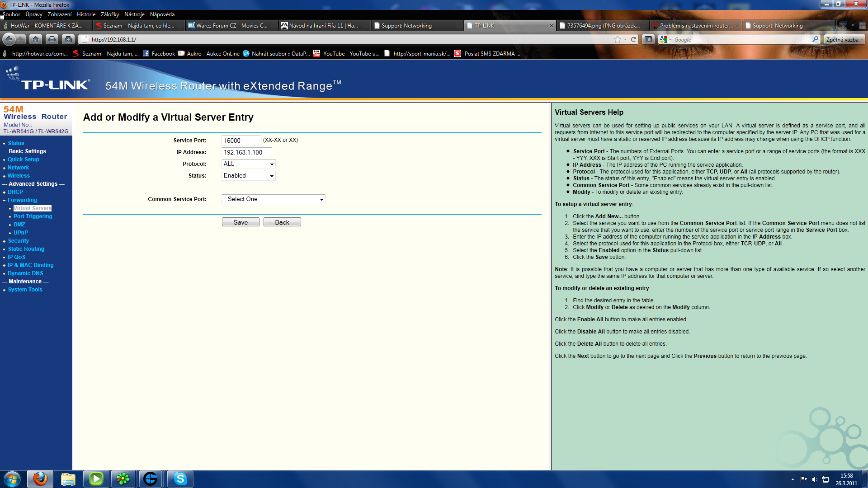Open the Protocol dropdown
Image resolution: width=868 pixels, height=488 pixels.
[x=249, y=164]
